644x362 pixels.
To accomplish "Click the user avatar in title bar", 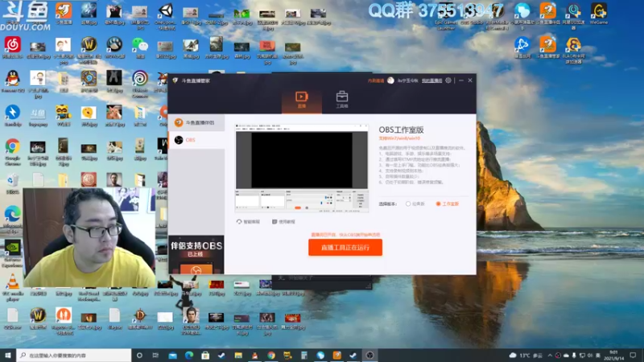I will click(390, 80).
